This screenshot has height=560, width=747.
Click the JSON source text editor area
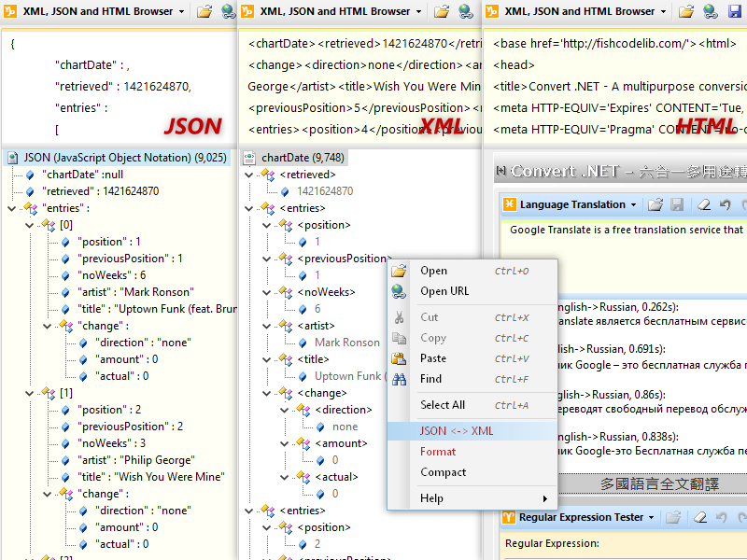[119, 86]
